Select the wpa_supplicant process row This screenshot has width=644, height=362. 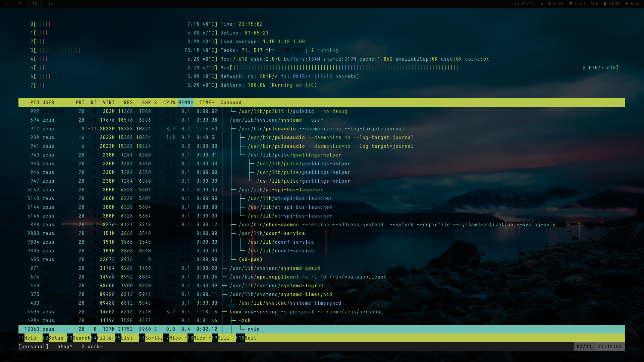click(322, 277)
